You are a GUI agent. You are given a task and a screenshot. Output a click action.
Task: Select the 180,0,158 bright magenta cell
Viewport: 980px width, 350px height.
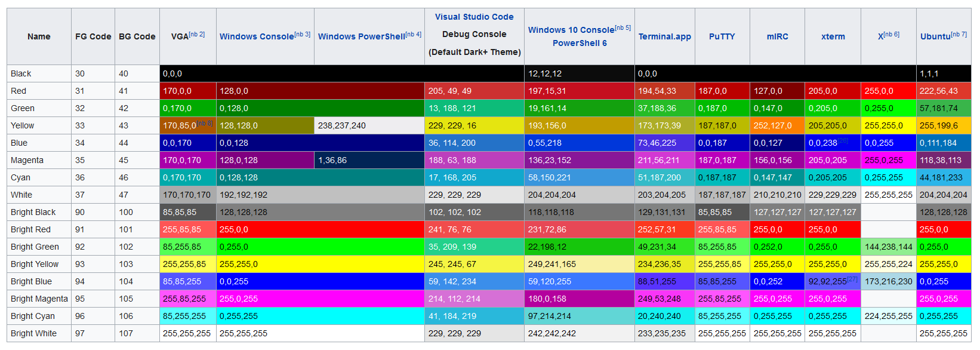(580, 299)
